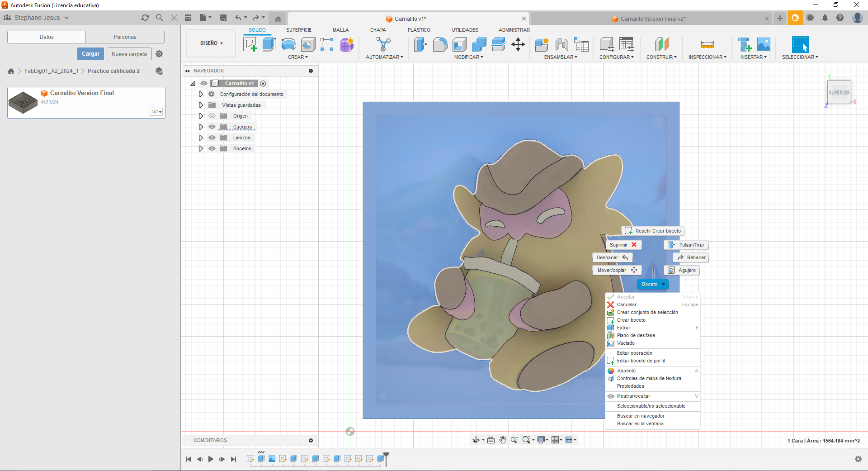
Task: Open the CREAR dropdown menu
Action: point(298,57)
